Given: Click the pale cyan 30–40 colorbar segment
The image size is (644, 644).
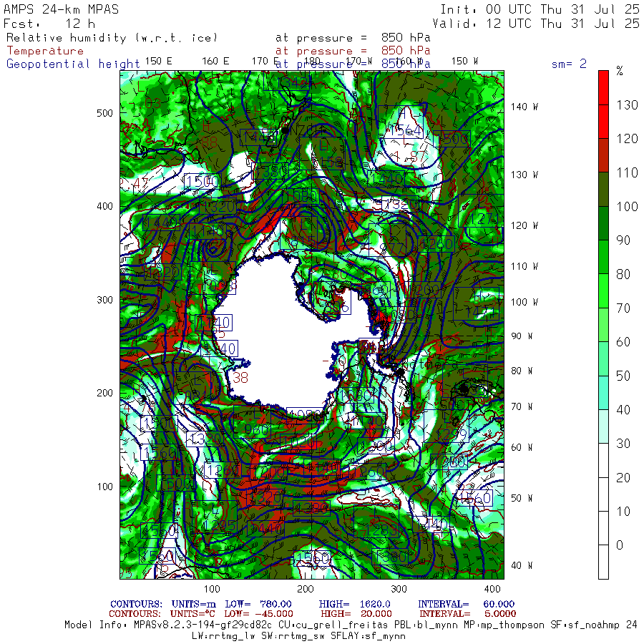Looking at the screenshot, I should click(x=603, y=426).
